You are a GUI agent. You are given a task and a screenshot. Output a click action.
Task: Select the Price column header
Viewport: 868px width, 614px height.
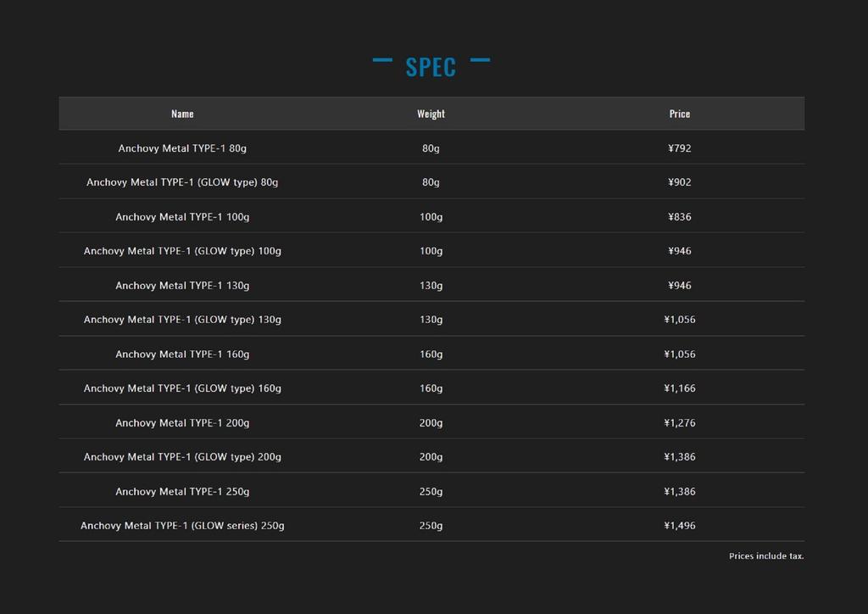click(679, 114)
